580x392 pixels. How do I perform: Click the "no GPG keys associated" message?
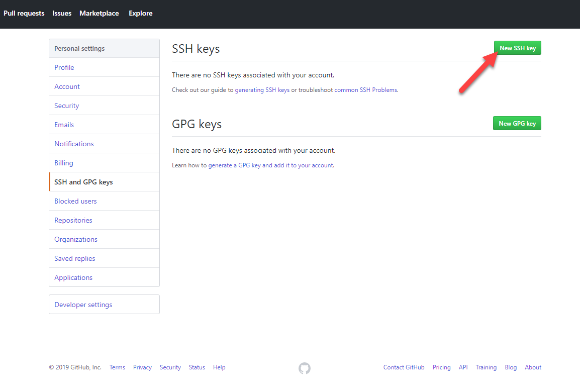pos(254,150)
